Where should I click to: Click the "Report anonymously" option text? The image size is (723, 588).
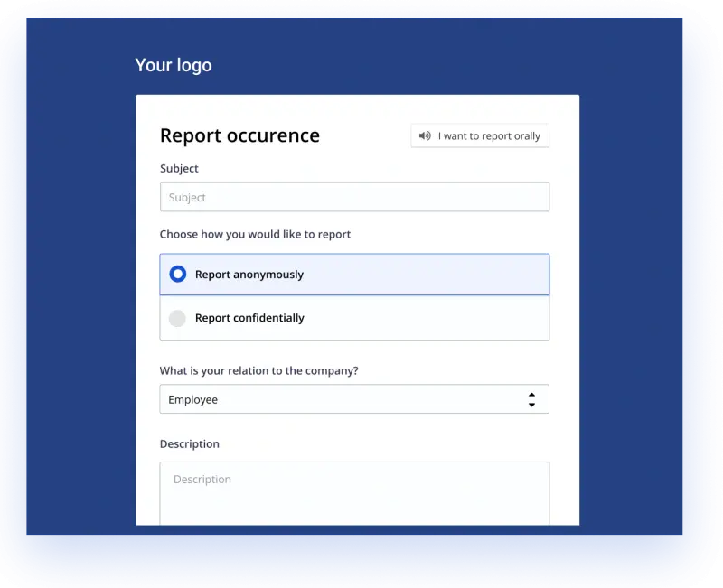tap(249, 275)
